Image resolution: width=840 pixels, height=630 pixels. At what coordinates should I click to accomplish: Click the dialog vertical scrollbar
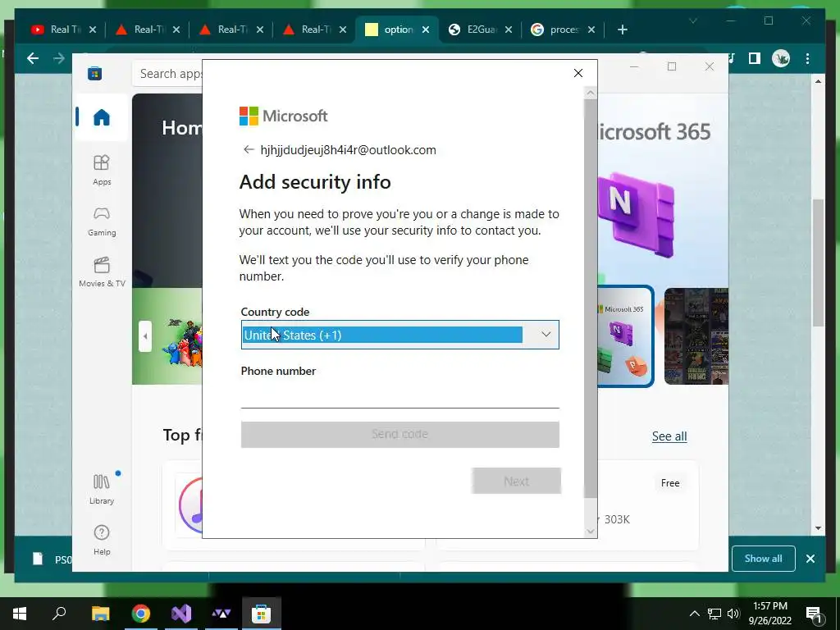coord(591,297)
